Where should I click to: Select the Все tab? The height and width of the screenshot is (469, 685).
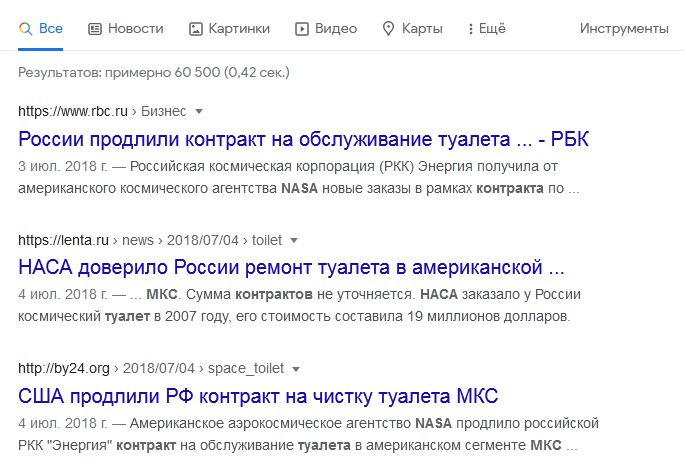(41, 29)
